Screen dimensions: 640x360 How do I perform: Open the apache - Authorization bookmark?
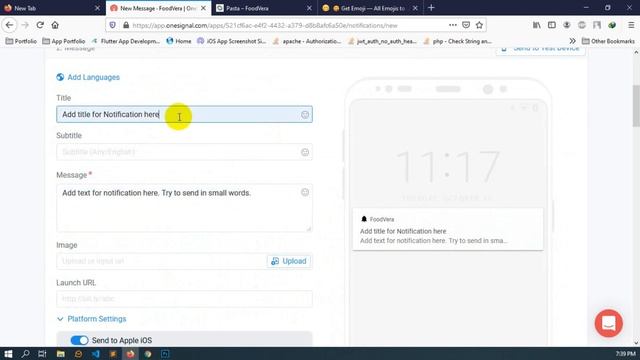point(307,41)
